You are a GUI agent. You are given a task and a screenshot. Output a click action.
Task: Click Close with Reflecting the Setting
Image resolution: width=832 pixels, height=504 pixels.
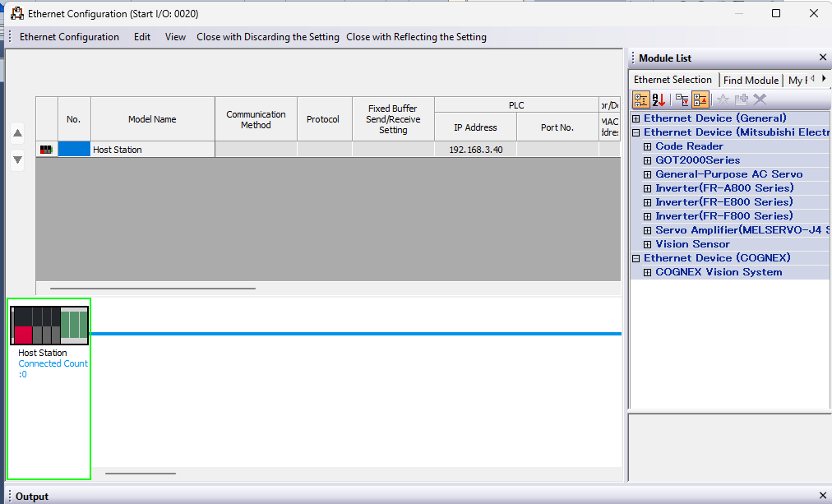416,37
